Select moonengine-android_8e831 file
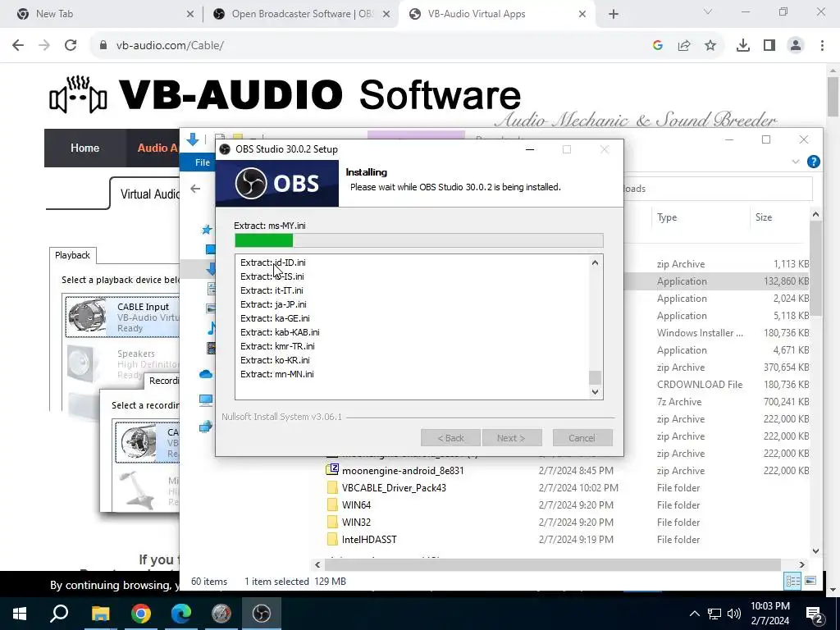Image resolution: width=840 pixels, height=630 pixels. point(403,470)
